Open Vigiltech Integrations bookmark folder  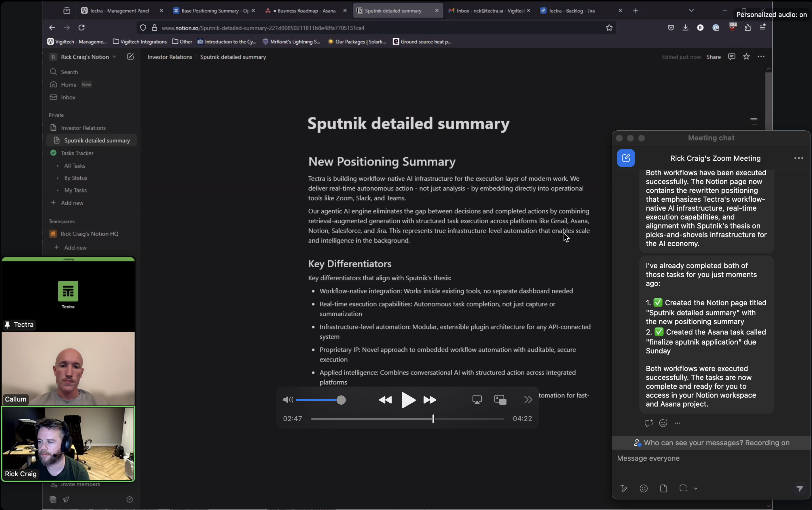click(x=140, y=42)
